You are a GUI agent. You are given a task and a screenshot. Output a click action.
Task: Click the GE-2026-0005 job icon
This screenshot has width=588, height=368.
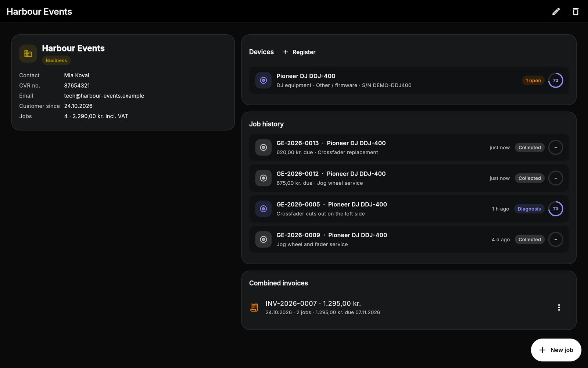pos(263,209)
